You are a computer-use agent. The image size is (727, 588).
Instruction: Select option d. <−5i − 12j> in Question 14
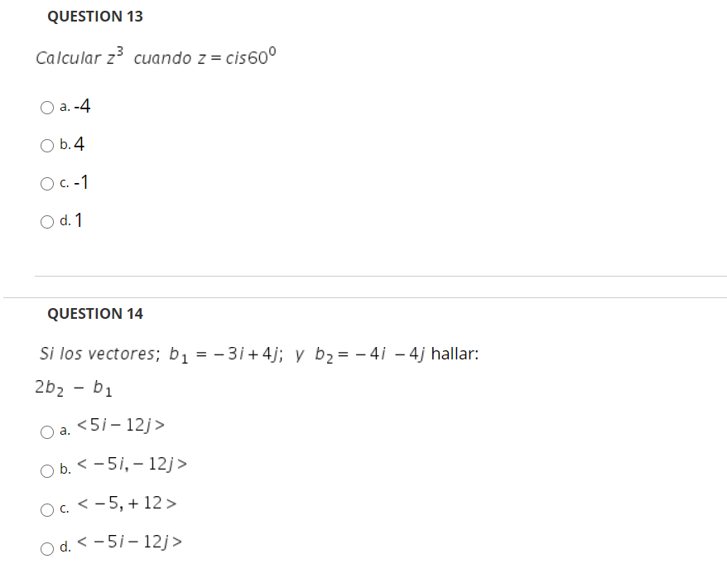tap(46, 547)
